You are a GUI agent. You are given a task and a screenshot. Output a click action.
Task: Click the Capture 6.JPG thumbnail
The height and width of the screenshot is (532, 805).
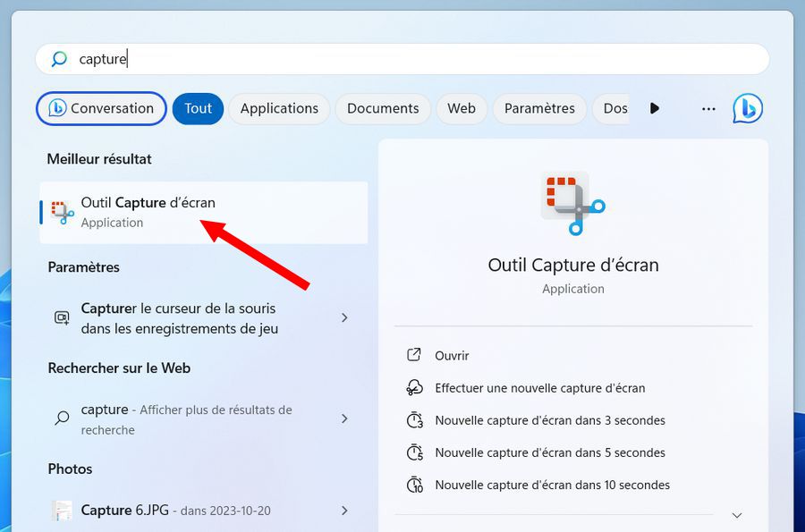(x=62, y=511)
